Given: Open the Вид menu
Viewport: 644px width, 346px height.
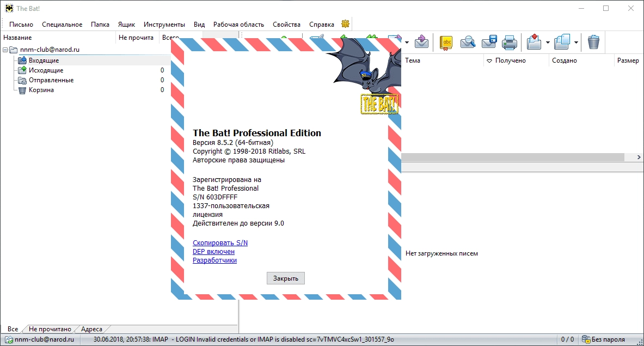Looking at the screenshot, I should click(199, 24).
